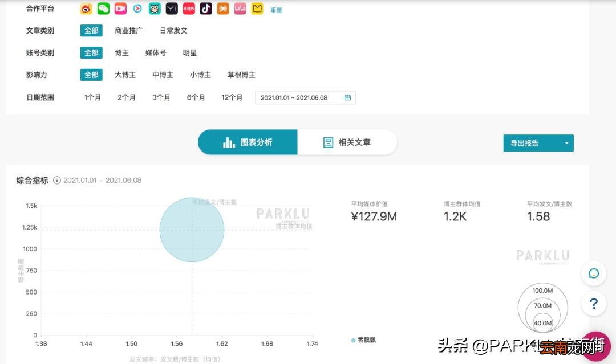
Task: Filter influence by 中博主
Action: [163, 75]
